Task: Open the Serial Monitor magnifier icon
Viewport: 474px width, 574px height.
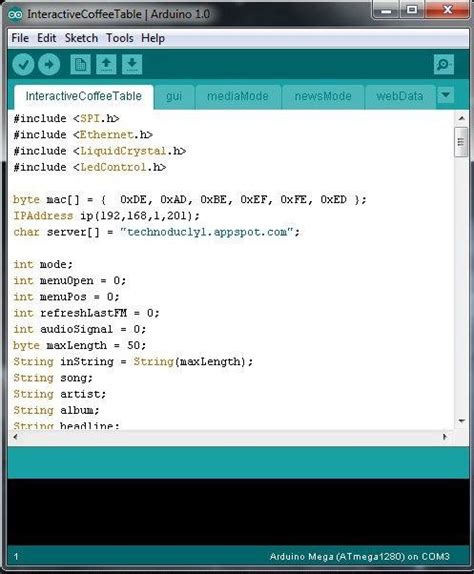Action: 444,65
